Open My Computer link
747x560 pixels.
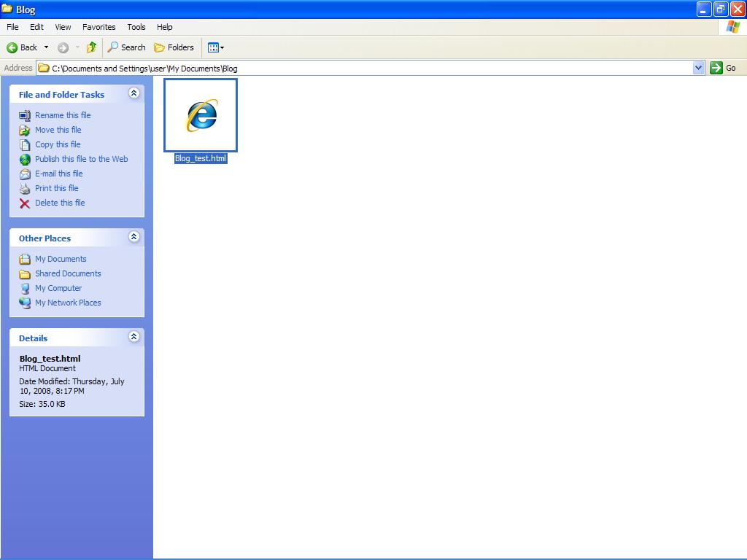(x=58, y=288)
